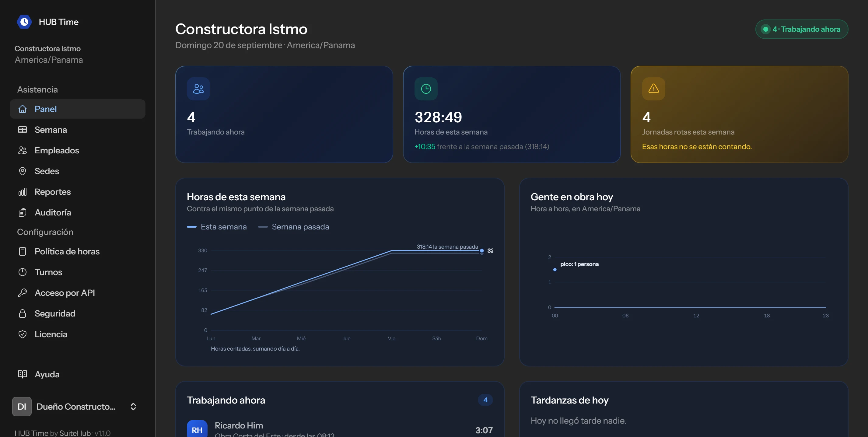Click the Licencia shield icon

pyautogui.click(x=23, y=334)
